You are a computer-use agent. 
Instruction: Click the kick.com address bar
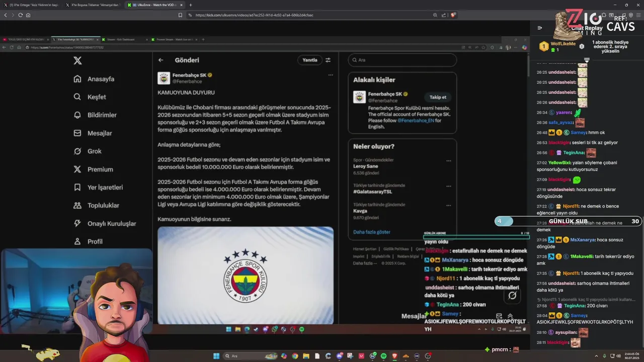pyautogui.click(x=309, y=15)
